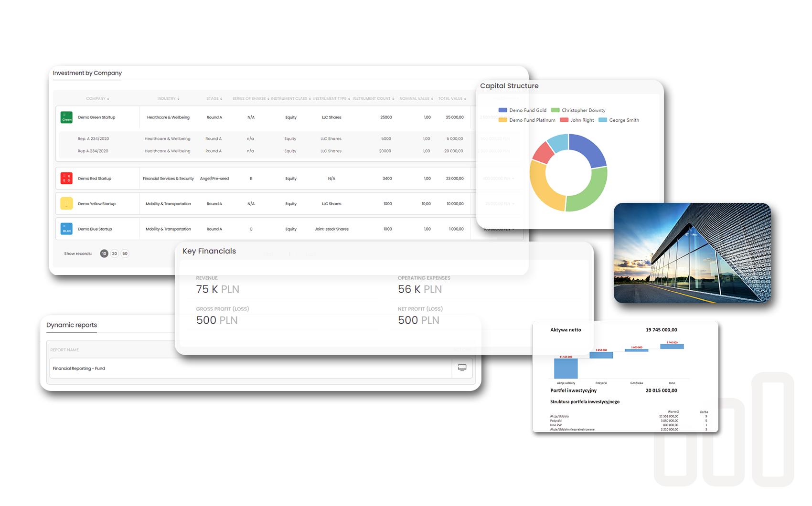
Task: Click the 'Angel/Pre-seed' stage cell
Action: coord(214,179)
